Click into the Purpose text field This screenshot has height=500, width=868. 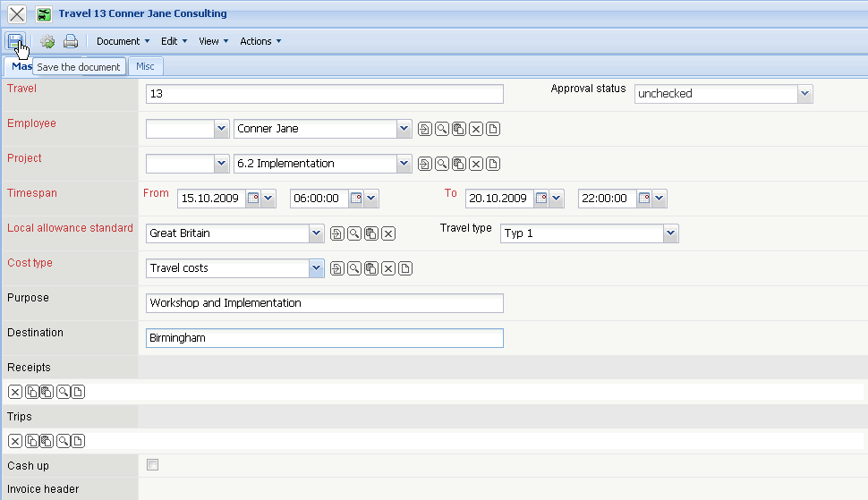[x=324, y=303]
